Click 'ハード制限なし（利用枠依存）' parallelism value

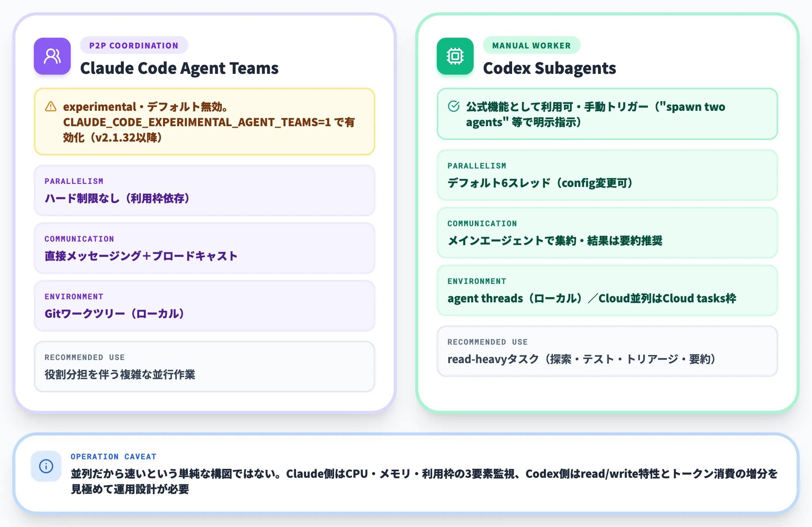pyautogui.click(x=117, y=198)
